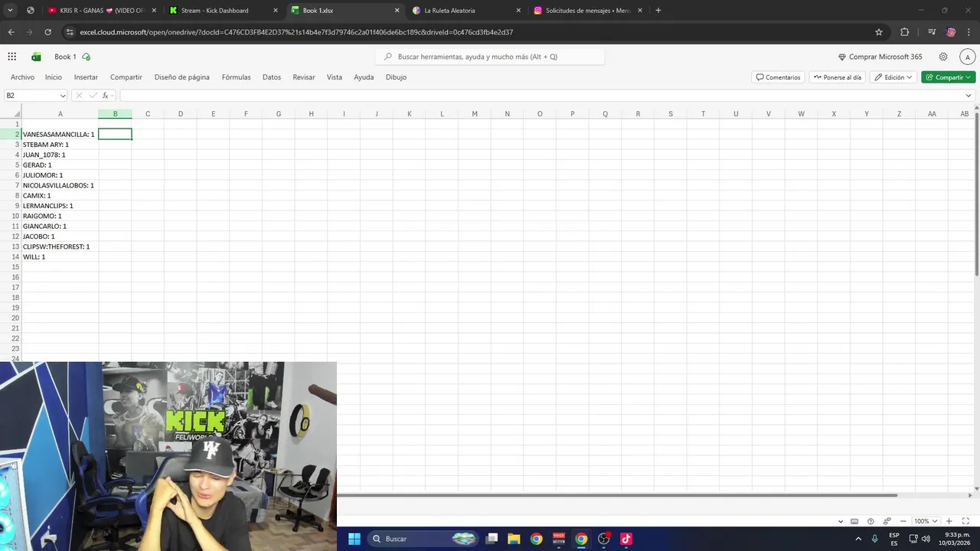This screenshot has height=551, width=980.
Task: Open the Name Box dropdown arrow
Action: coord(63,96)
